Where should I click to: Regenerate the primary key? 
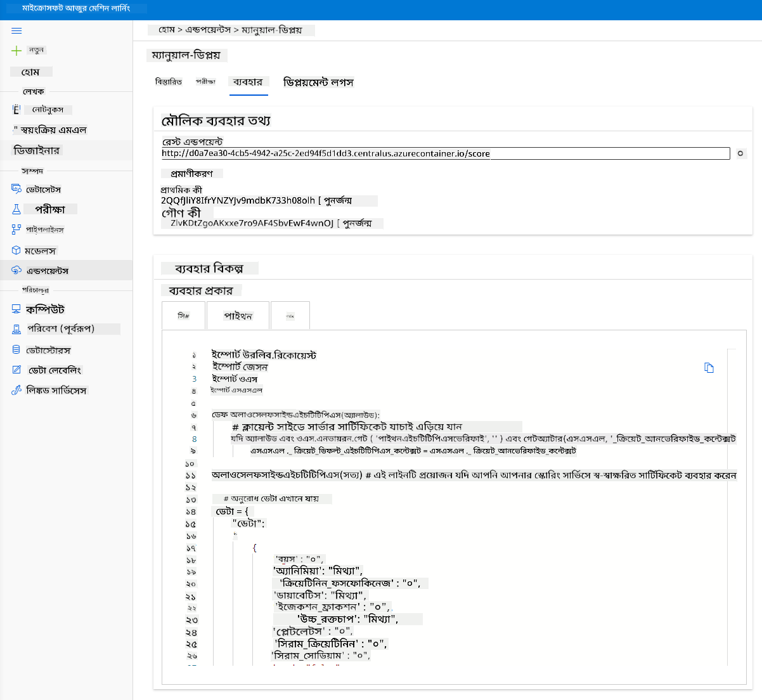pos(347,200)
